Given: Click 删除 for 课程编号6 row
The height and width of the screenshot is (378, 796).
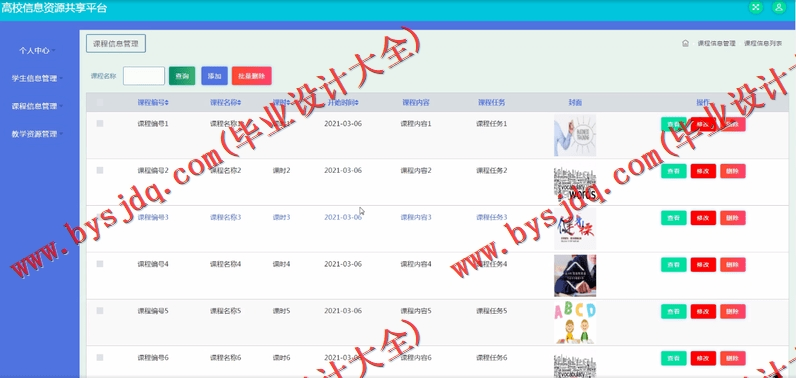Looking at the screenshot, I should pyautogui.click(x=733, y=358).
